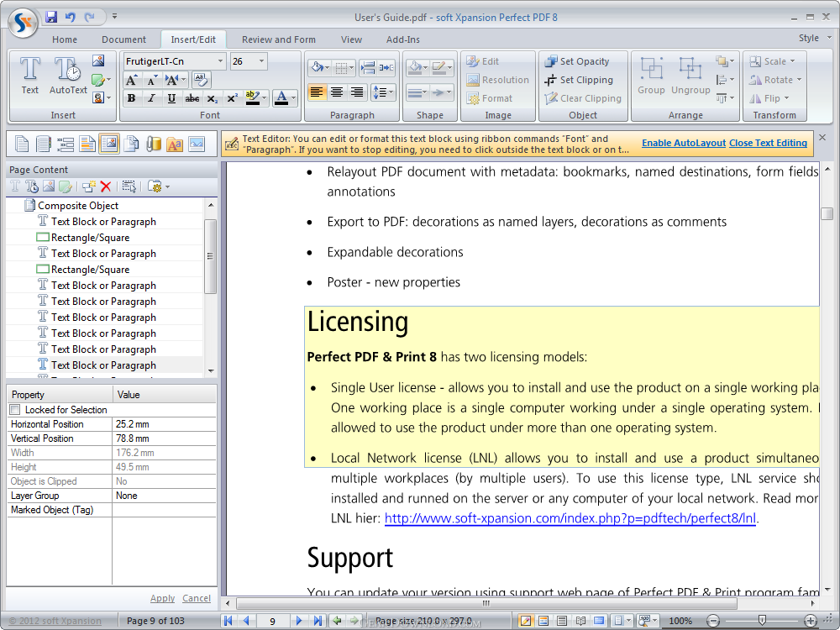Click the zoom slider in status bar
The image size is (840, 630).
coord(762,621)
